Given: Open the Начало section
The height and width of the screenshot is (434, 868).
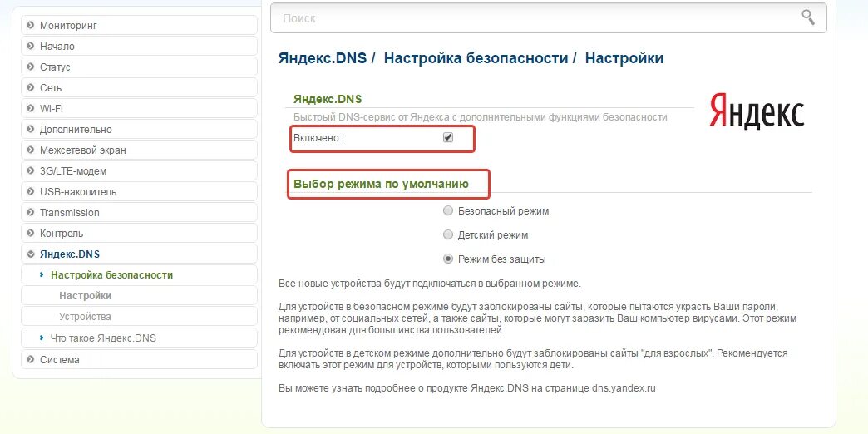Looking at the screenshot, I should click(x=139, y=46).
